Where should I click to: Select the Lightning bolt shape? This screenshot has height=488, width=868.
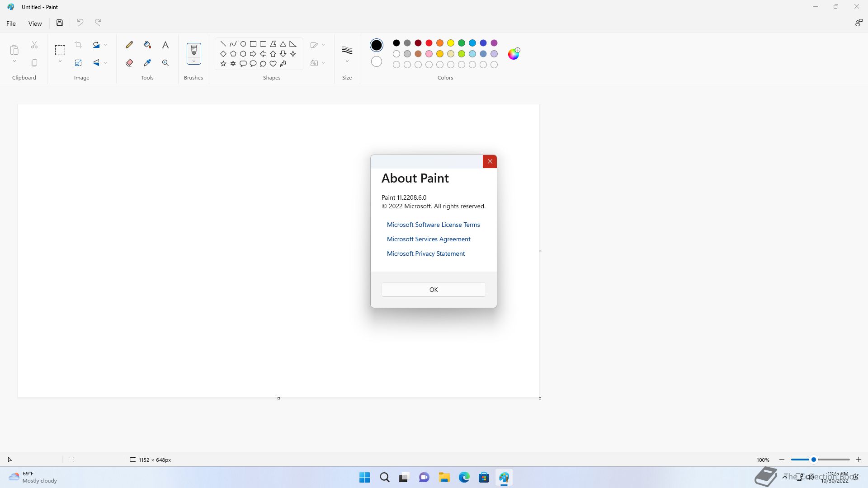tap(283, 64)
